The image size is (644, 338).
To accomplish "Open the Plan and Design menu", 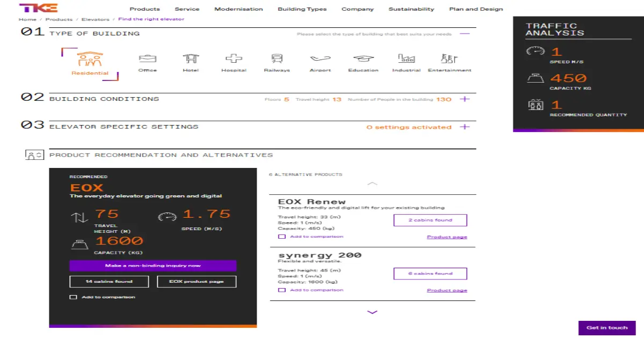I will point(476,9).
